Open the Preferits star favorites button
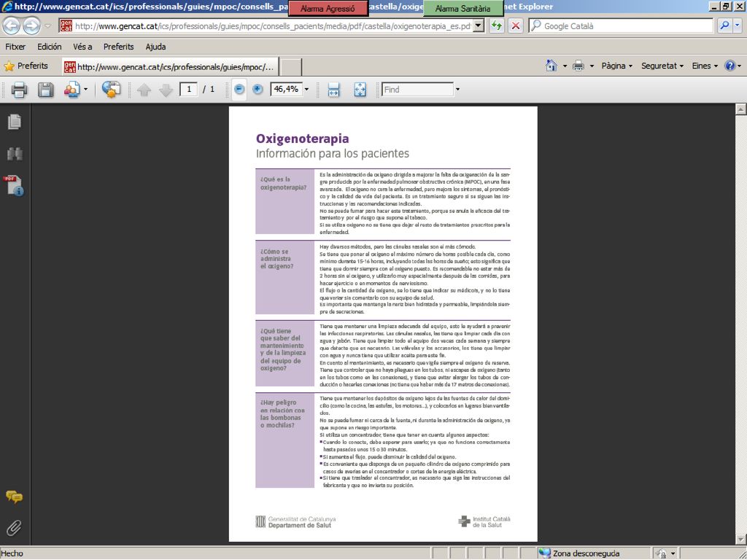The image size is (747, 560). [26, 66]
